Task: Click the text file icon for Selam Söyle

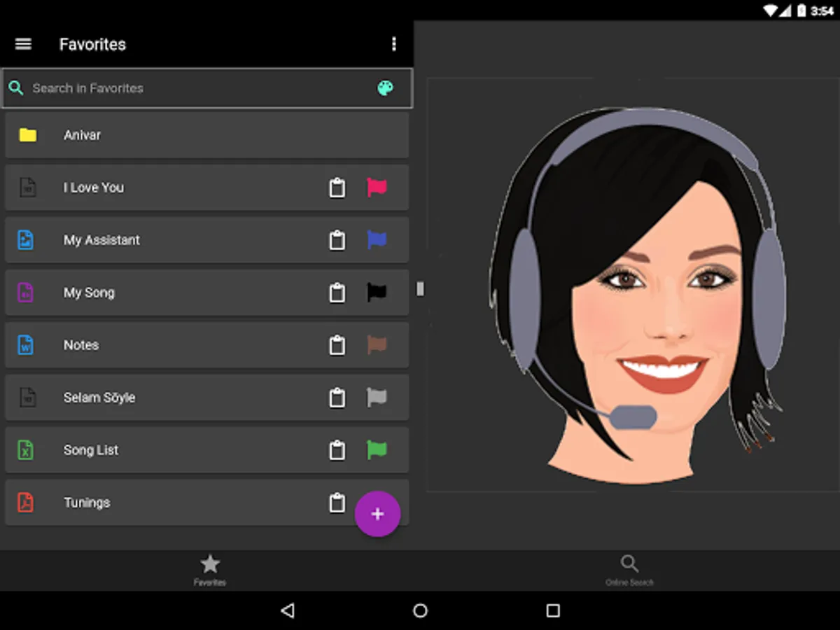Action: coord(25,398)
